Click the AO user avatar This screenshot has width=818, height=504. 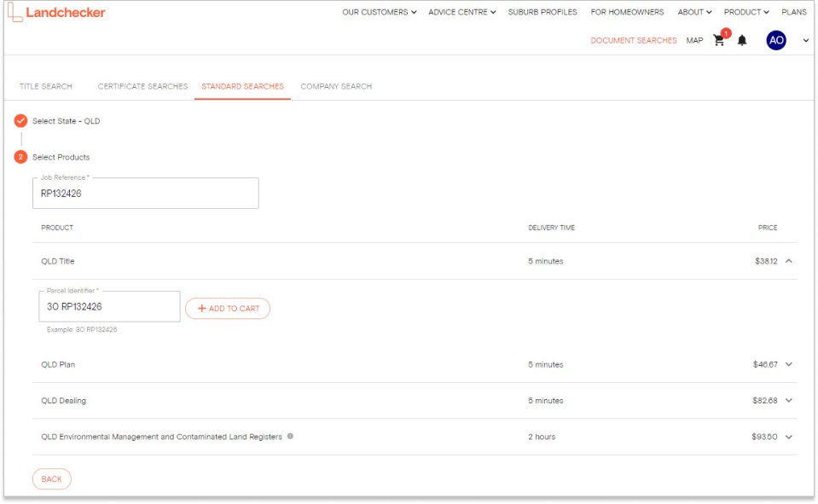775,40
